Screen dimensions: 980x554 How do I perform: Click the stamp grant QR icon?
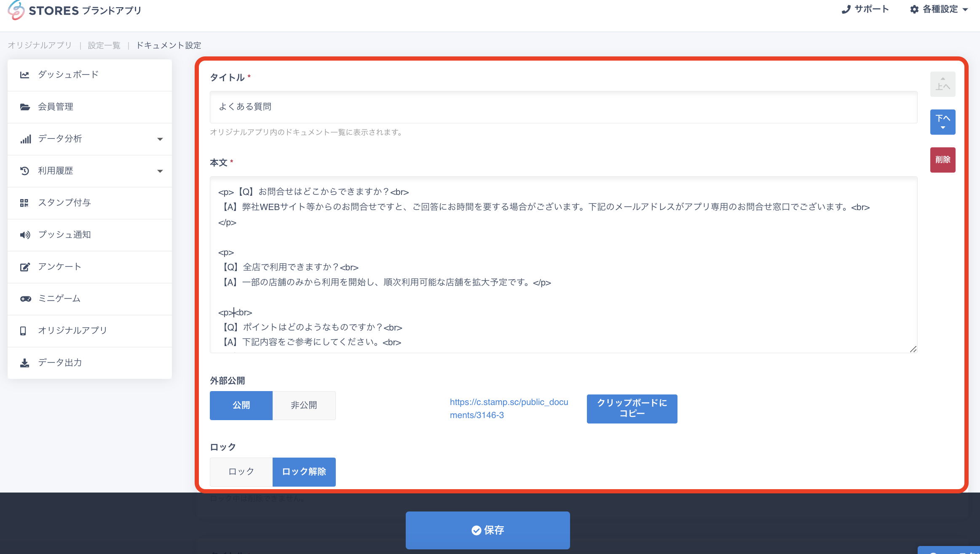click(x=24, y=203)
